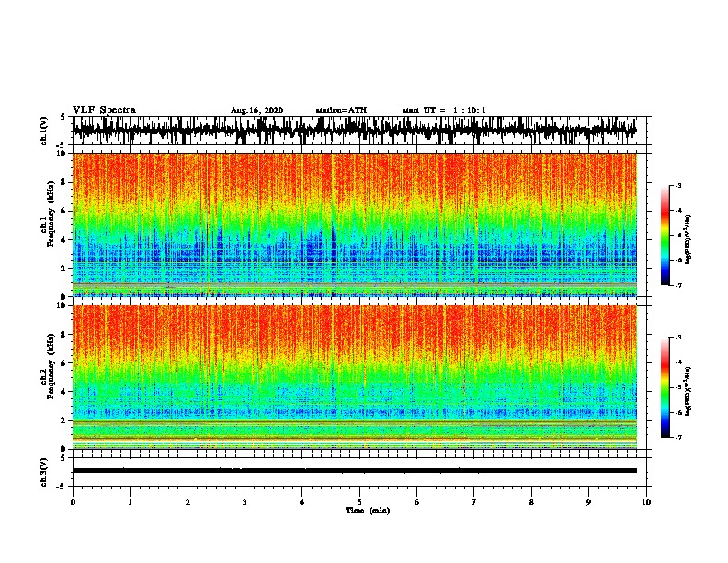Click the time axis tick label "3"

pyautogui.click(x=245, y=502)
